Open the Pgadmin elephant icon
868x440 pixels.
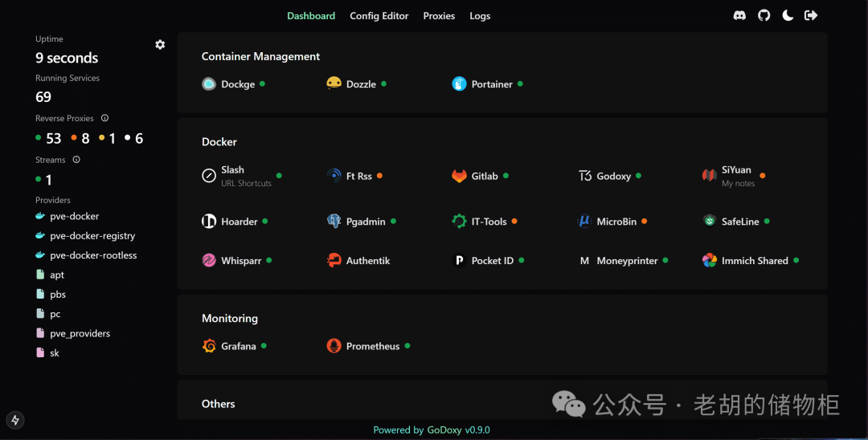tap(334, 221)
